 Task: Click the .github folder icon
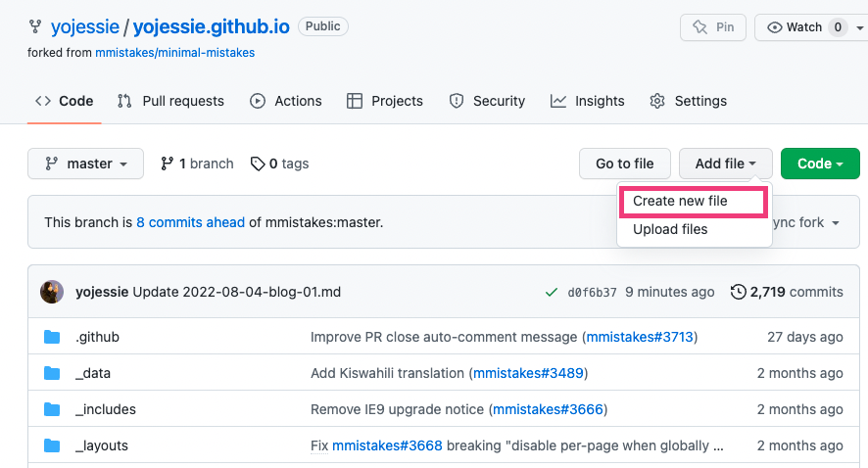click(52, 337)
